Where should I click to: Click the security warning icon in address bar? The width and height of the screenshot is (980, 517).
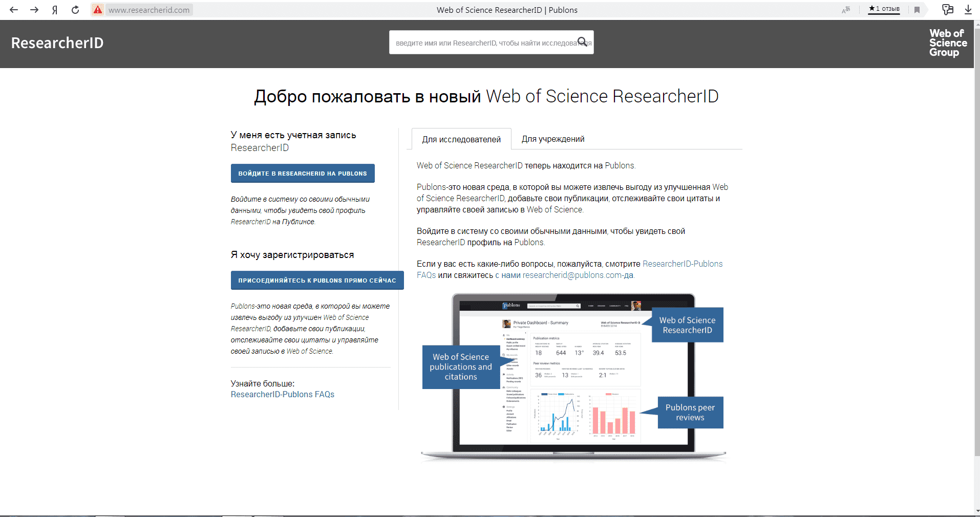pos(97,9)
